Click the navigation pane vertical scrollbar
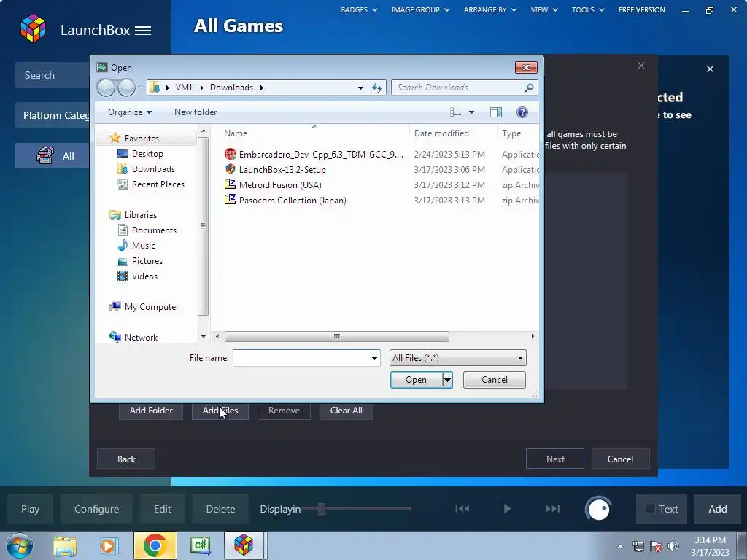 [203, 226]
